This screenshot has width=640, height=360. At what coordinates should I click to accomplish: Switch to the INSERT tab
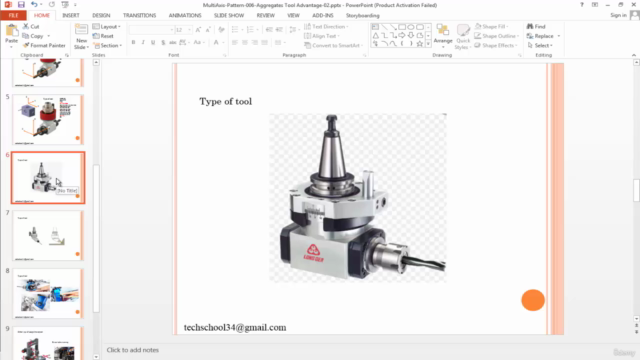tap(71, 16)
